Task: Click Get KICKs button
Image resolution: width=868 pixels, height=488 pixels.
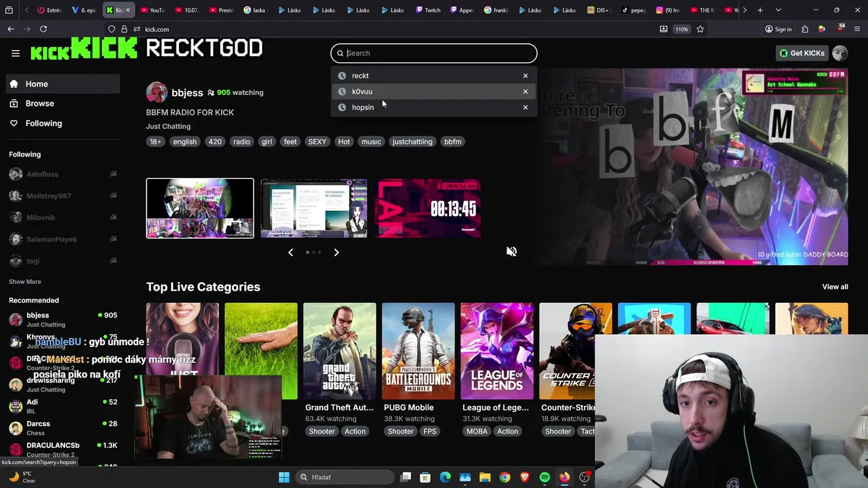Action: [x=802, y=53]
